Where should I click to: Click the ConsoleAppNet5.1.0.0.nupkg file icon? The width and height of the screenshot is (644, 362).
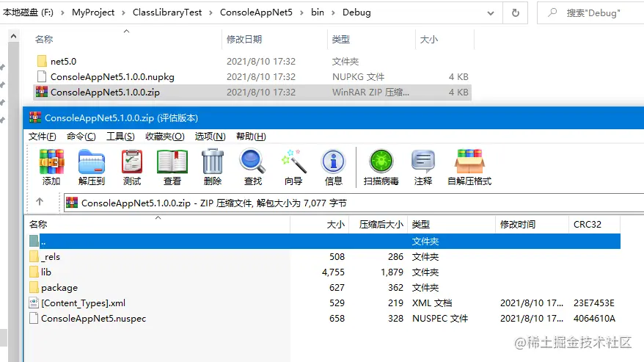[x=42, y=76]
